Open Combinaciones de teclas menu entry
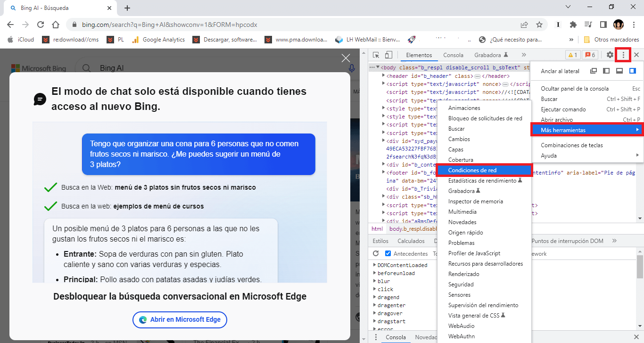The image size is (644, 343). [586, 145]
